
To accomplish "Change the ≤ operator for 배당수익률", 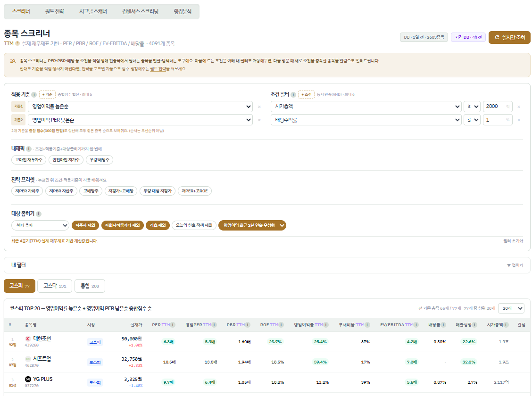I will [x=472, y=120].
